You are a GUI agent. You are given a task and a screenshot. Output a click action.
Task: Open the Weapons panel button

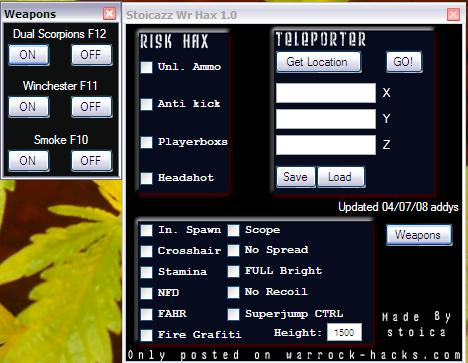pos(419,235)
